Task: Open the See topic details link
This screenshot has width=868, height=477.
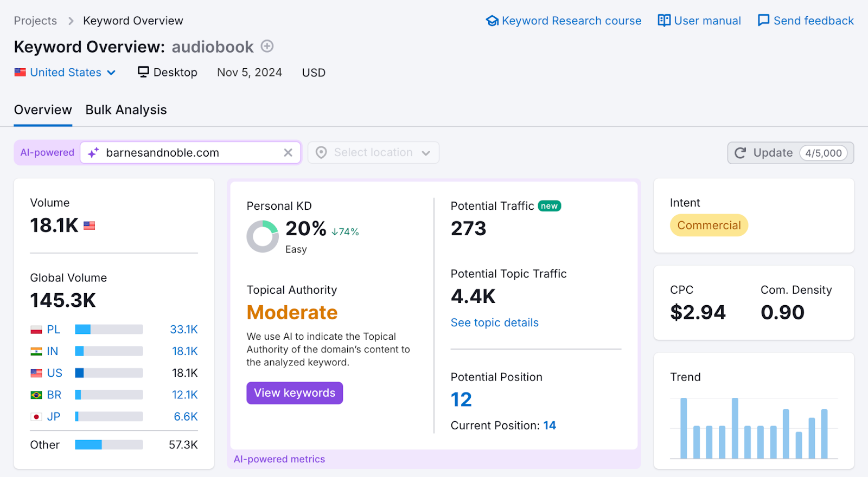Action: pyautogui.click(x=494, y=323)
